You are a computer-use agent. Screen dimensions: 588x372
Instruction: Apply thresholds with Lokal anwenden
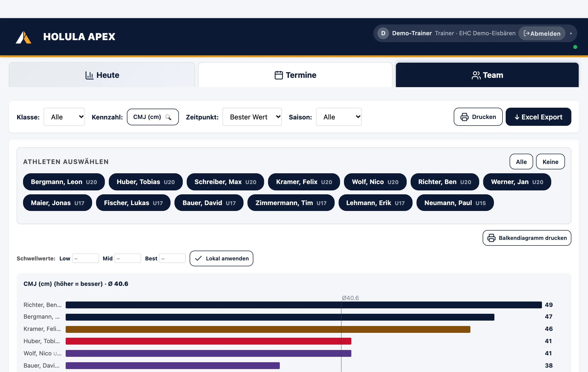coord(221,258)
